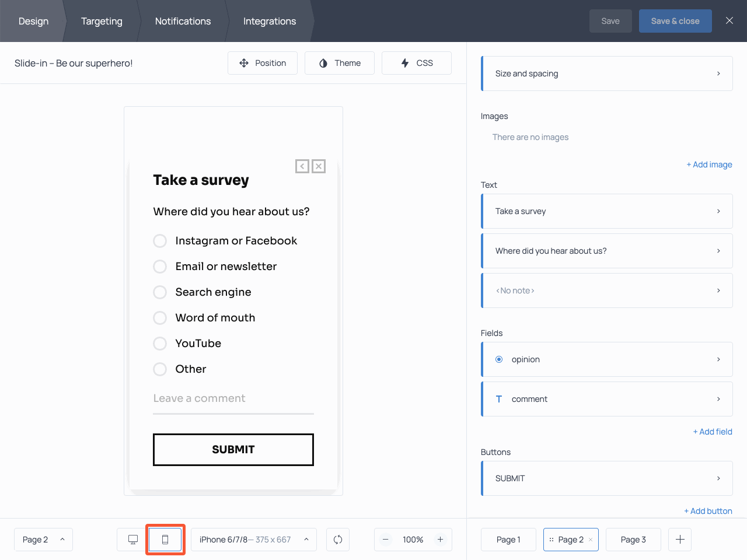The width and height of the screenshot is (747, 560).
Task: Open the Theme settings button
Action: tap(340, 63)
